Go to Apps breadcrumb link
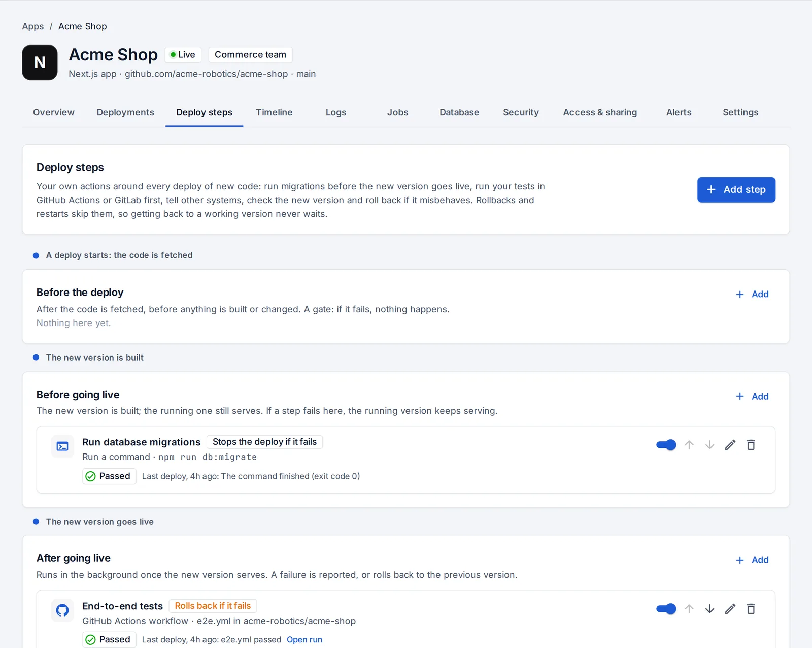Screen dimensions: 812x648 33,26
